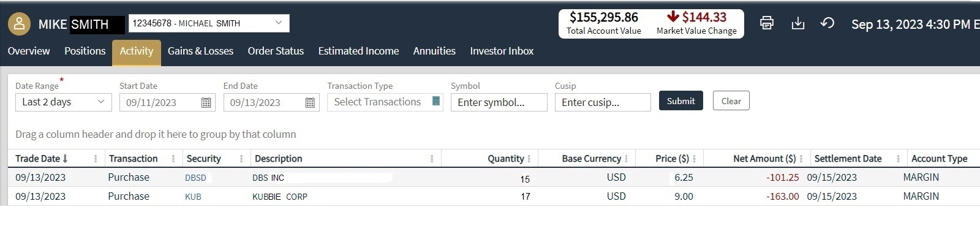Image resolution: width=980 pixels, height=242 pixels.
Task: Select the Activity tab
Action: [137, 52]
